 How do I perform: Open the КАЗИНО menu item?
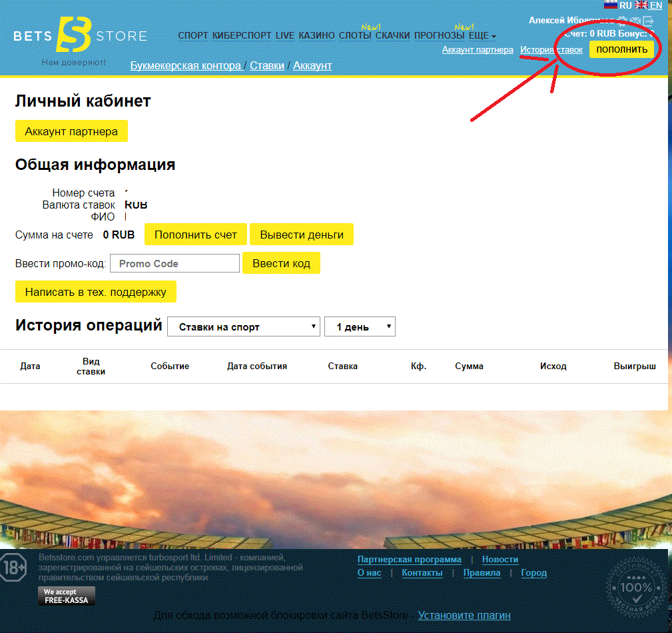coord(316,35)
